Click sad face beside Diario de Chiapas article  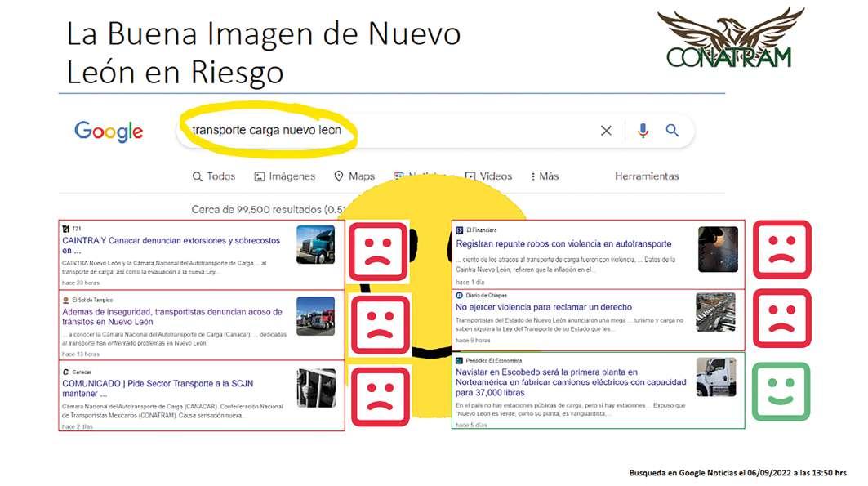point(782,319)
